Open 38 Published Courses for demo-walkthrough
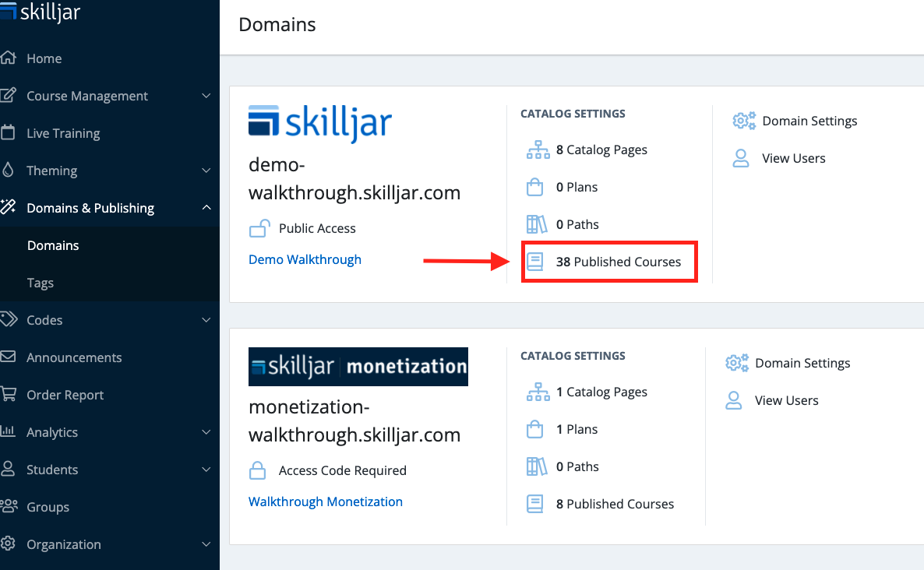The image size is (924, 570). coord(618,262)
